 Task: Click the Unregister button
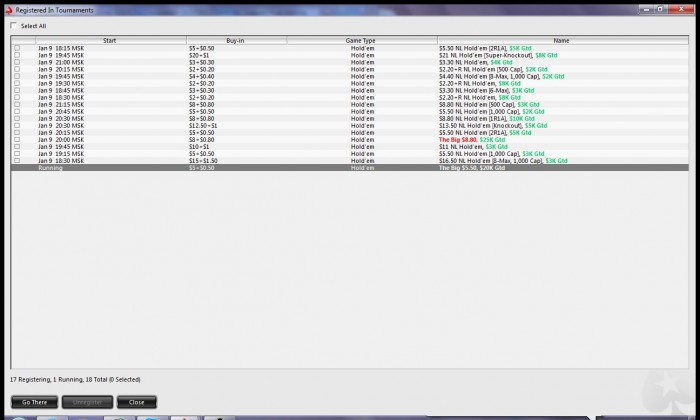click(88, 402)
